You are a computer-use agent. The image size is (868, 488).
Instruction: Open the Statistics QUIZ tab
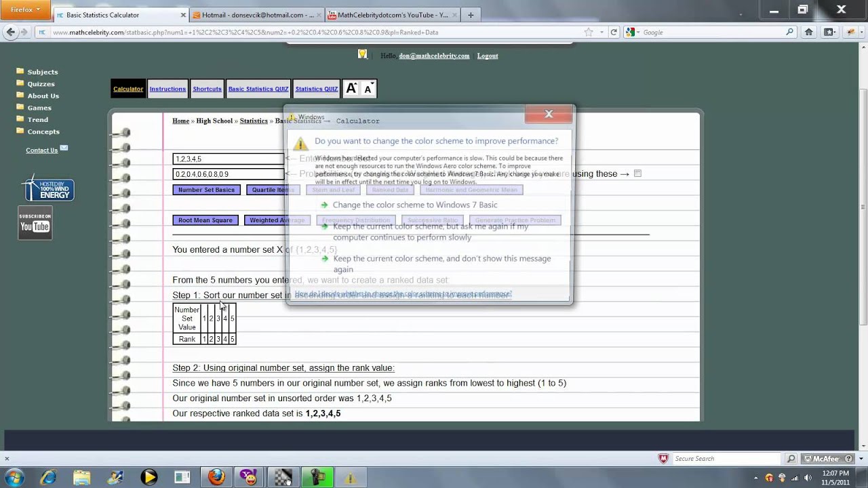click(x=317, y=89)
